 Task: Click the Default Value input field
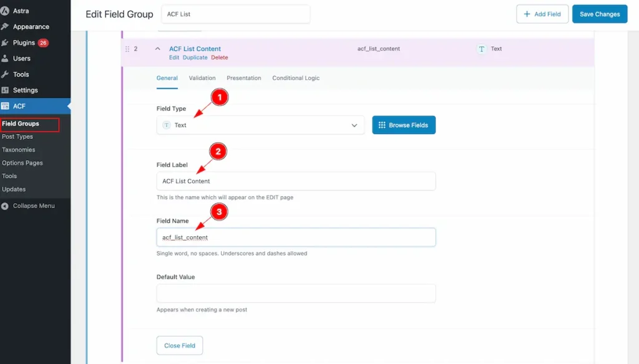click(296, 294)
